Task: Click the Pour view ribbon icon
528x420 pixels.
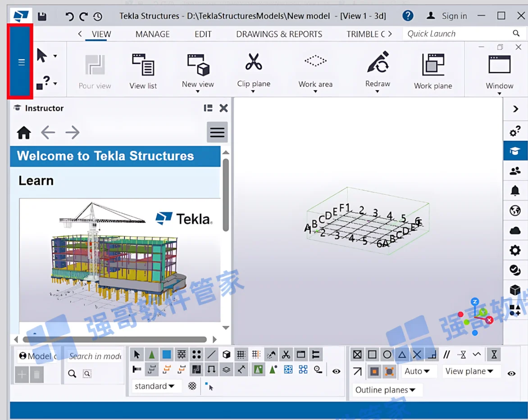Action: [x=95, y=71]
